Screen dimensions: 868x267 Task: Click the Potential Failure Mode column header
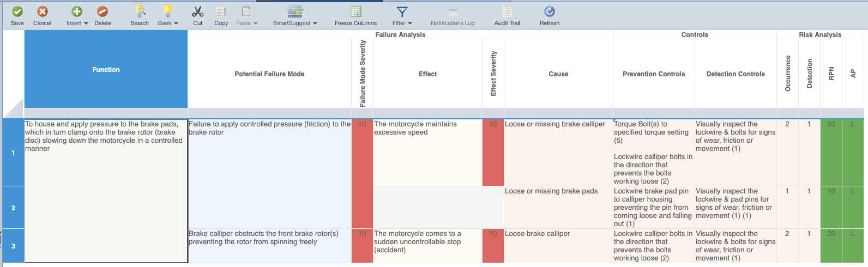(x=269, y=74)
